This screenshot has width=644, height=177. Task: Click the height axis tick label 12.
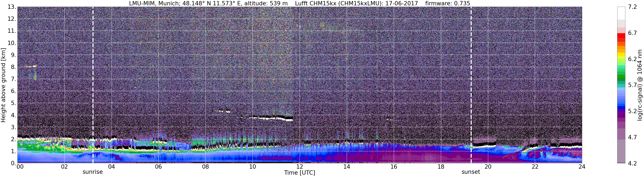12,19
